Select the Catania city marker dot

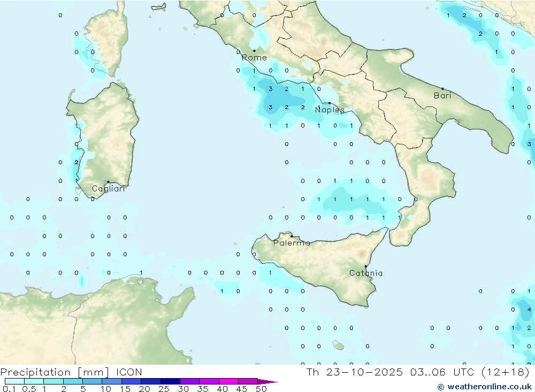click(x=366, y=266)
